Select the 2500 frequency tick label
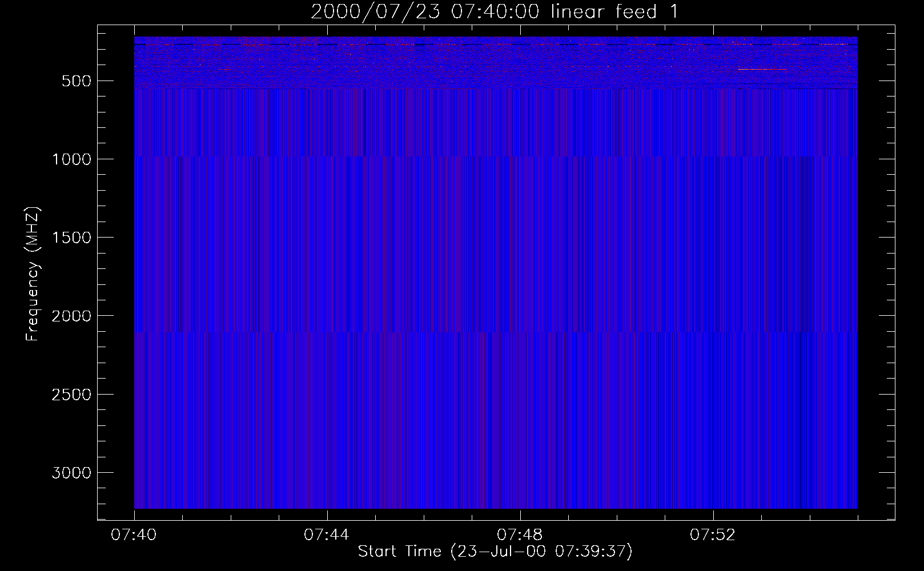This screenshot has height=571, width=924. click(71, 395)
